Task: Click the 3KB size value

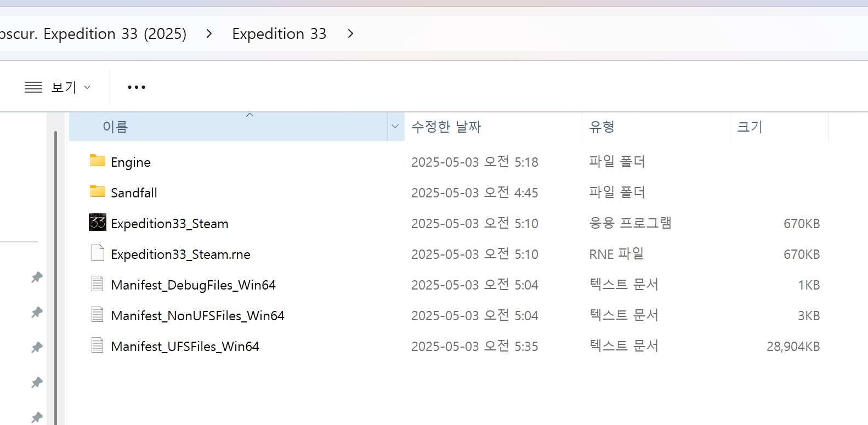Action: [809, 316]
